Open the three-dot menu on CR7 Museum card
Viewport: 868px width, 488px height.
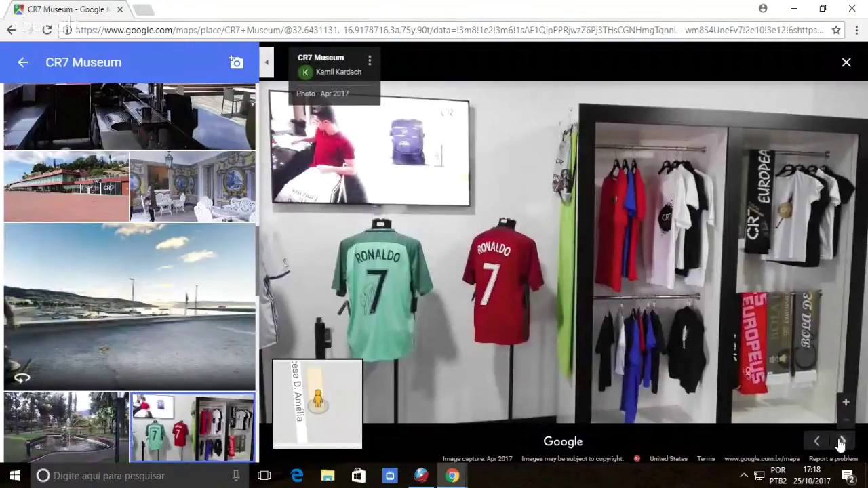(x=370, y=60)
